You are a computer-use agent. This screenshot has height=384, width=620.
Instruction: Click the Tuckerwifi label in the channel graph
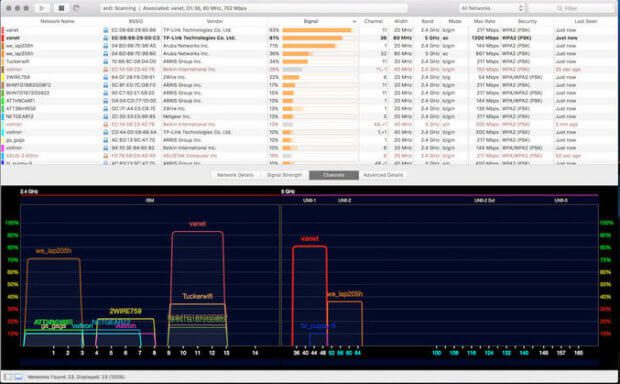pyautogui.click(x=197, y=296)
